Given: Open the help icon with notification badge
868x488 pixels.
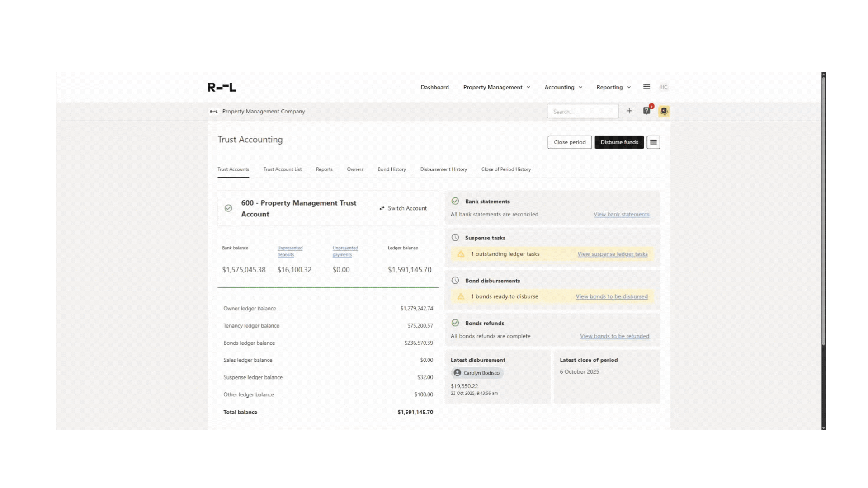Looking at the screenshot, I should click(x=646, y=111).
